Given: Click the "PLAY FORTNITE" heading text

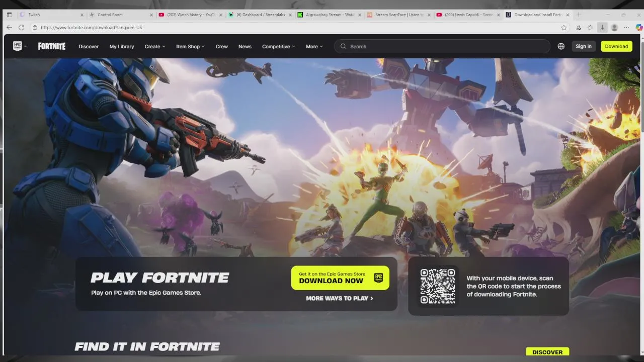Looking at the screenshot, I should tap(159, 278).
